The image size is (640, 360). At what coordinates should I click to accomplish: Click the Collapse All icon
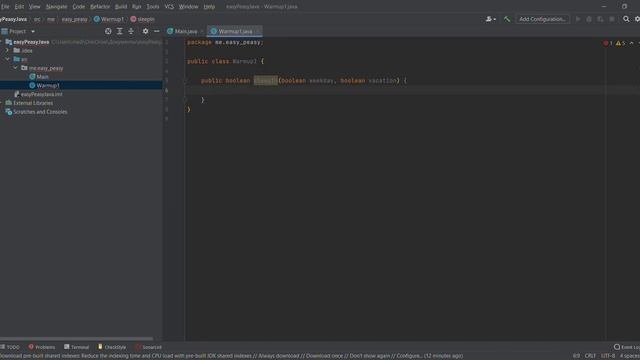point(131,31)
